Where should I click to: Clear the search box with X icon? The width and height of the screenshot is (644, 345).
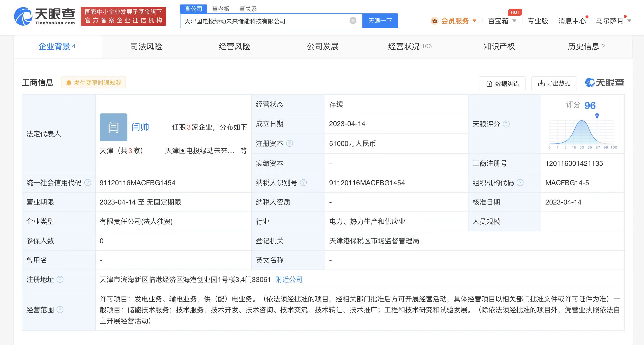pos(353,21)
